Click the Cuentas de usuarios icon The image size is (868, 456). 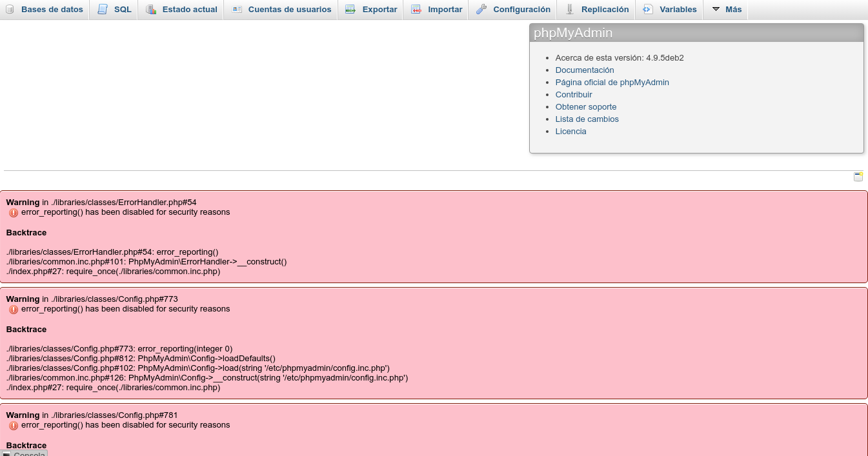(x=237, y=10)
